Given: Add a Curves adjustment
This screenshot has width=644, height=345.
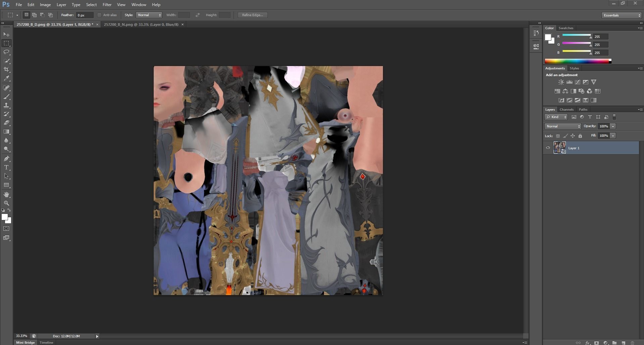Looking at the screenshot, I should (x=578, y=82).
